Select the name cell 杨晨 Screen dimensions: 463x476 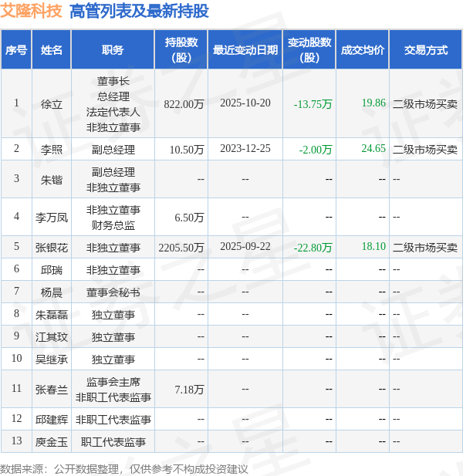tap(52, 292)
